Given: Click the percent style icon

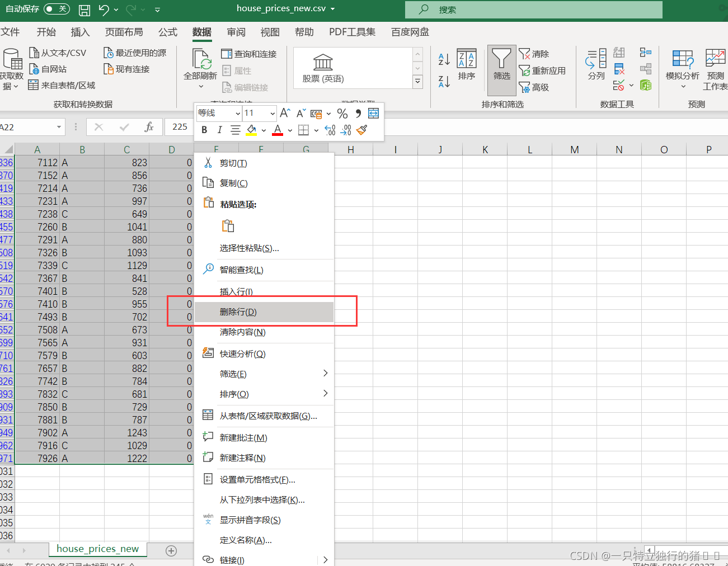Looking at the screenshot, I should coord(342,114).
